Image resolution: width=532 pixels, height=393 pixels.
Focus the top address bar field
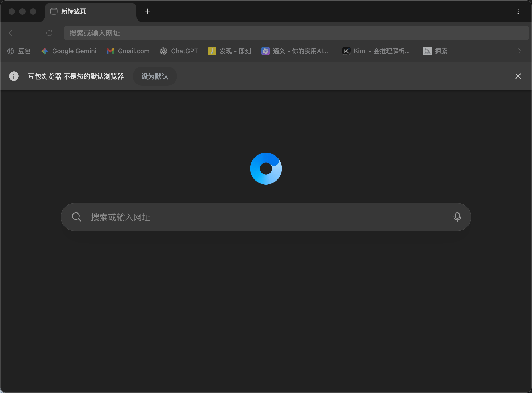point(296,33)
